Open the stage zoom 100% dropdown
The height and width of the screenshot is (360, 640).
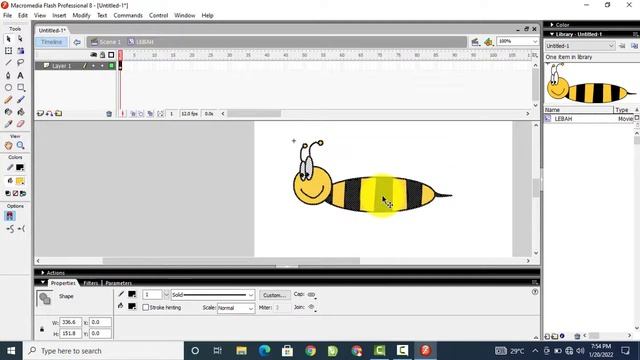535,42
